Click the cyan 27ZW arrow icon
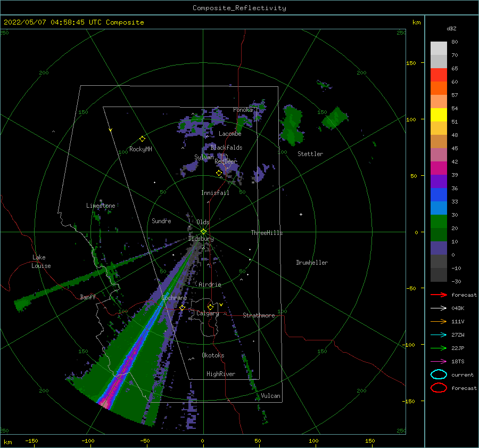 [x=439, y=335]
